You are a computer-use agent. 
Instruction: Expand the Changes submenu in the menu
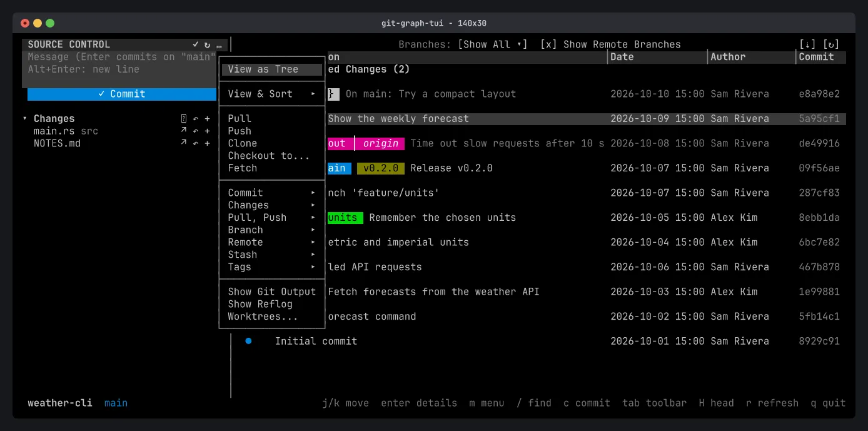point(272,205)
